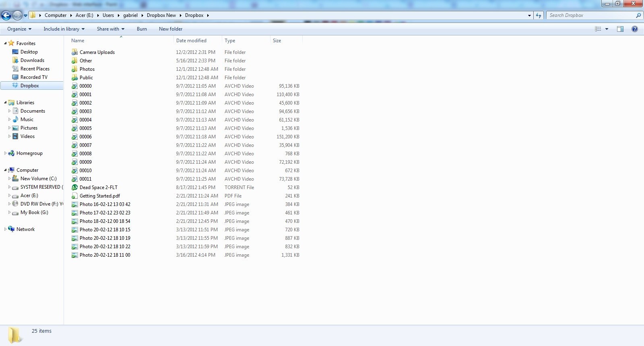Screen dimensions: 644x346
Task: Click the Forward navigation arrow
Action: pyautogui.click(x=17, y=16)
